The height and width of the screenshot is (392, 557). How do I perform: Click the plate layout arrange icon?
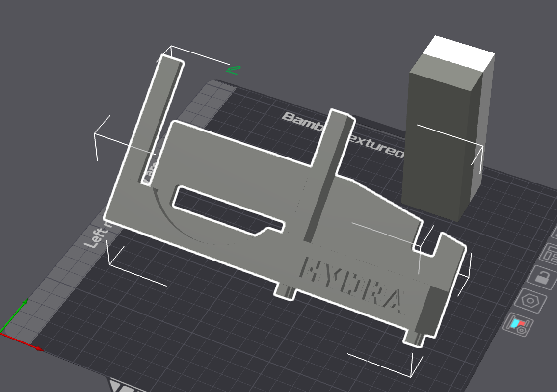coord(549,254)
